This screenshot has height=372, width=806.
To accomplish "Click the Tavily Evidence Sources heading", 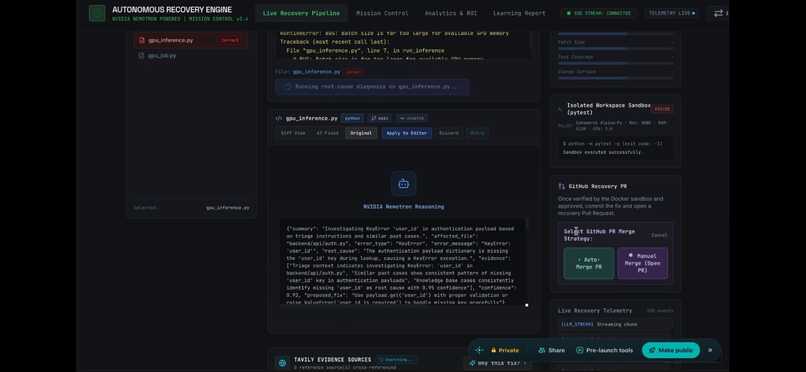I will tap(333, 360).
